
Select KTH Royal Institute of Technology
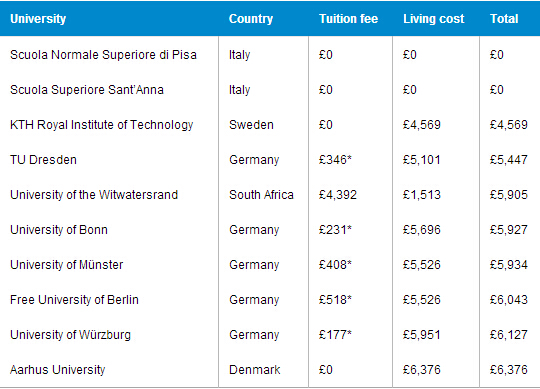[102, 125]
